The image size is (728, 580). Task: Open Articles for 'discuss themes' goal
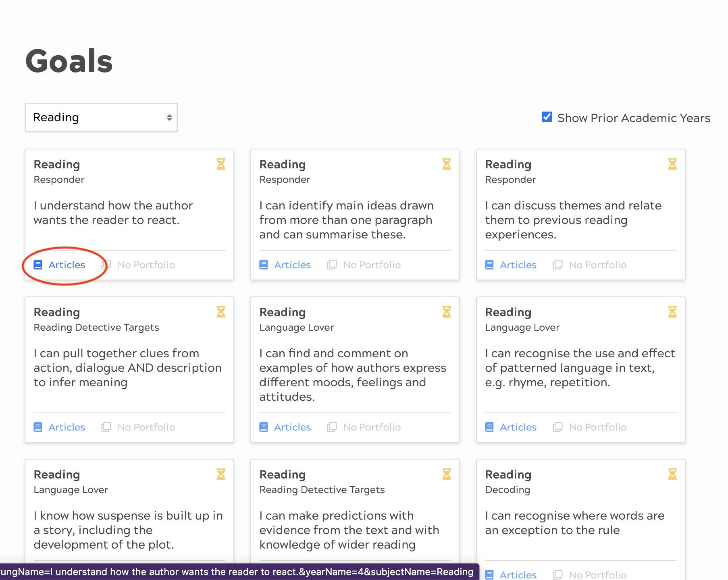[518, 265]
